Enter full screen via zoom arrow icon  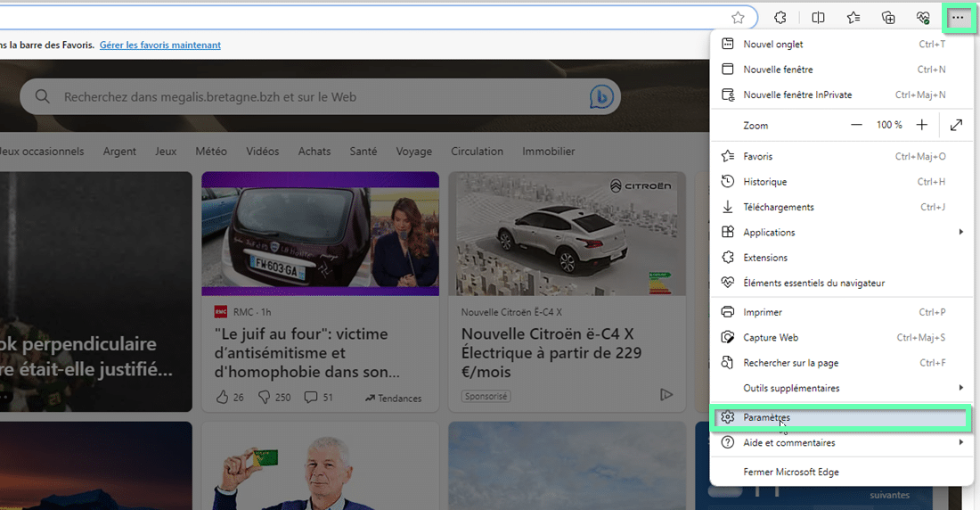[x=956, y=125]
